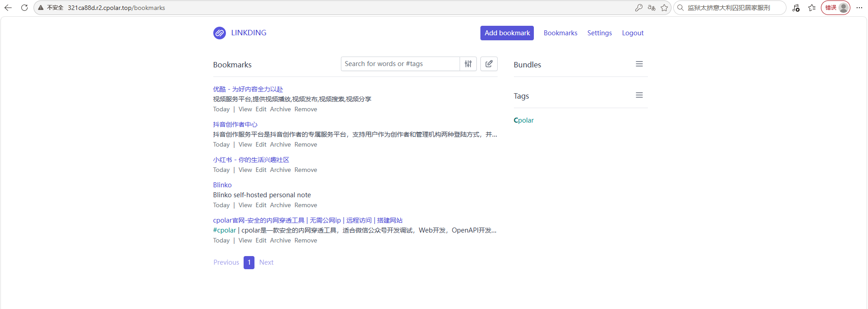Edit the cpolar官网 bookmark

(261, 240)
